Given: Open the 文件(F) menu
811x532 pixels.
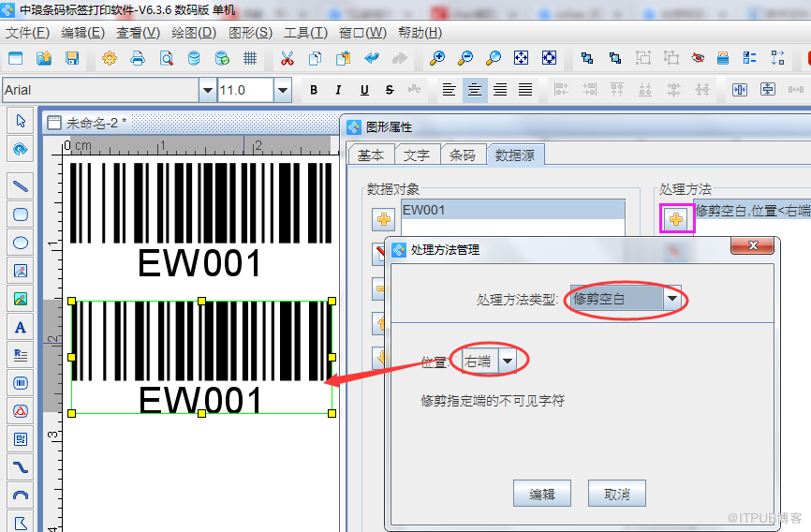Looking at the screenshot, I should coord(27,33).
